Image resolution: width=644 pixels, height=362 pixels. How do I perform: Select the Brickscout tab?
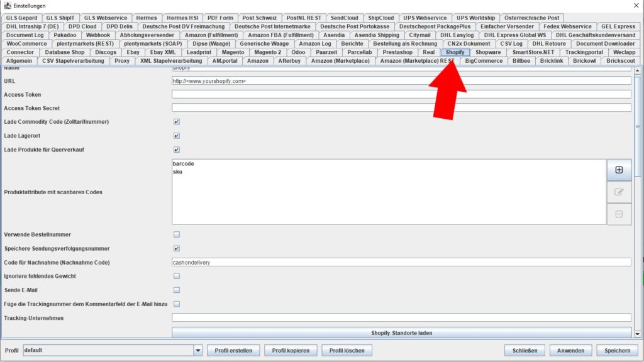[x=621, y=61]
